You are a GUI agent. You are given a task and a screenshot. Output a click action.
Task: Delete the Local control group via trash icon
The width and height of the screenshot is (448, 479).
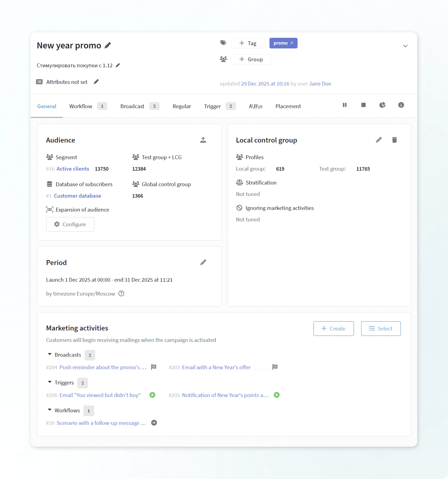(394, 140)
